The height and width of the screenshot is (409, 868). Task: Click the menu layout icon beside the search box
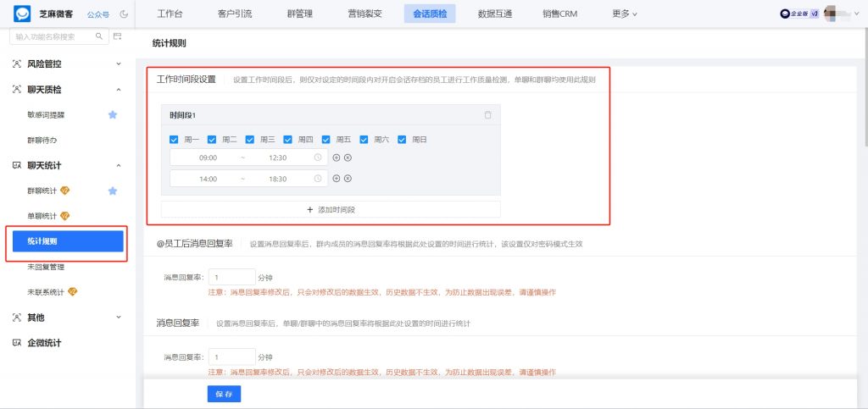point(117,36)
